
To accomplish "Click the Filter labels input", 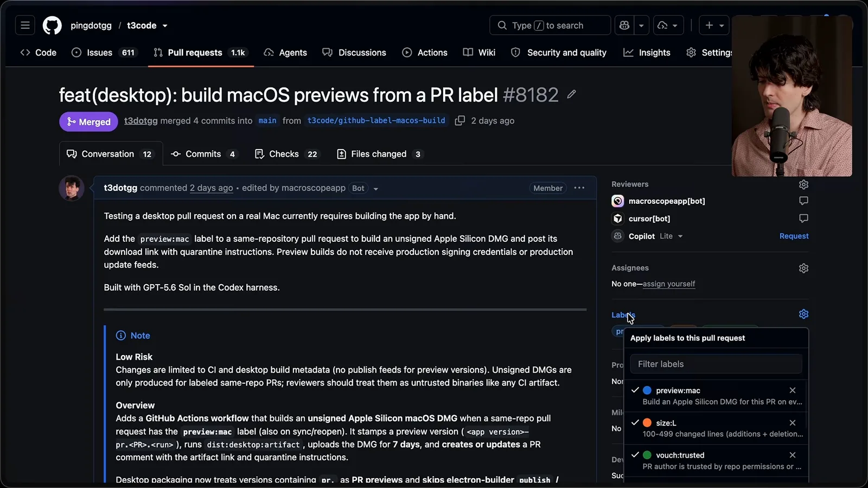I will pos(716,364).
